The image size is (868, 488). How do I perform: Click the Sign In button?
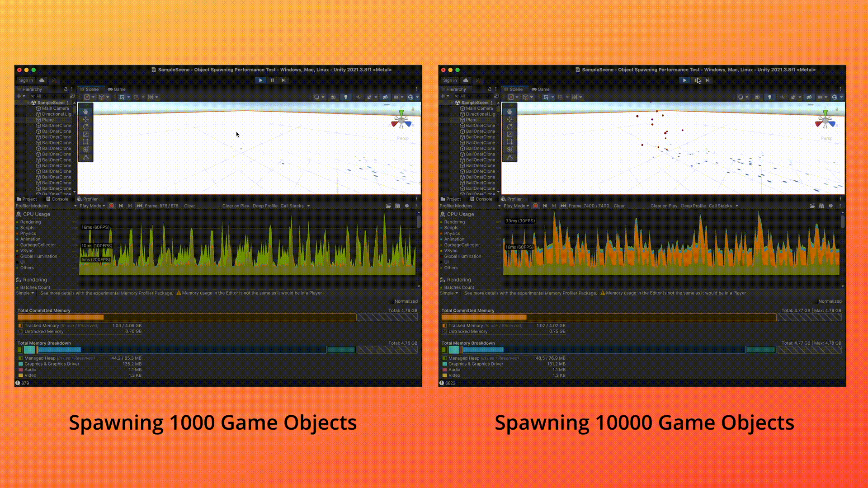[25, 80]
